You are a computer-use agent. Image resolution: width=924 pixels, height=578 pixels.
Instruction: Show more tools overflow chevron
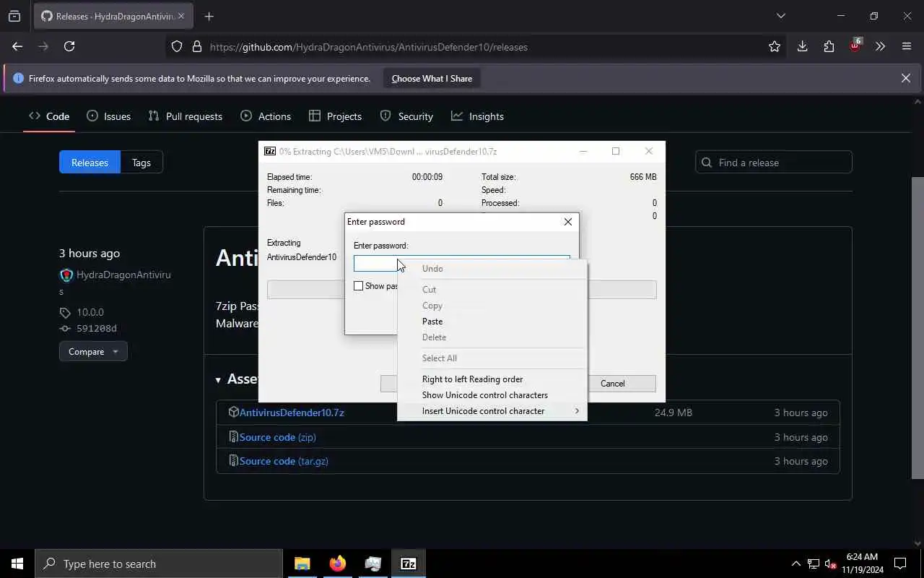pos(880,46)
